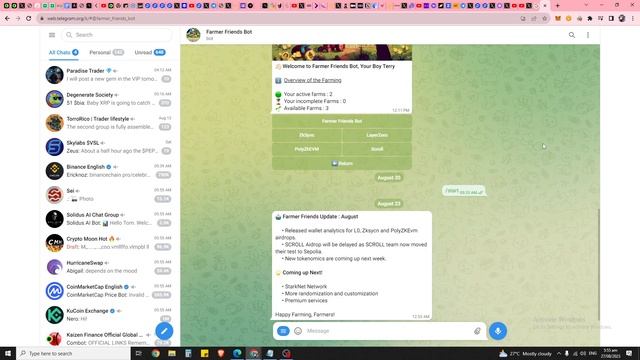
Task: Open a new browser tab
Action: 558,6
